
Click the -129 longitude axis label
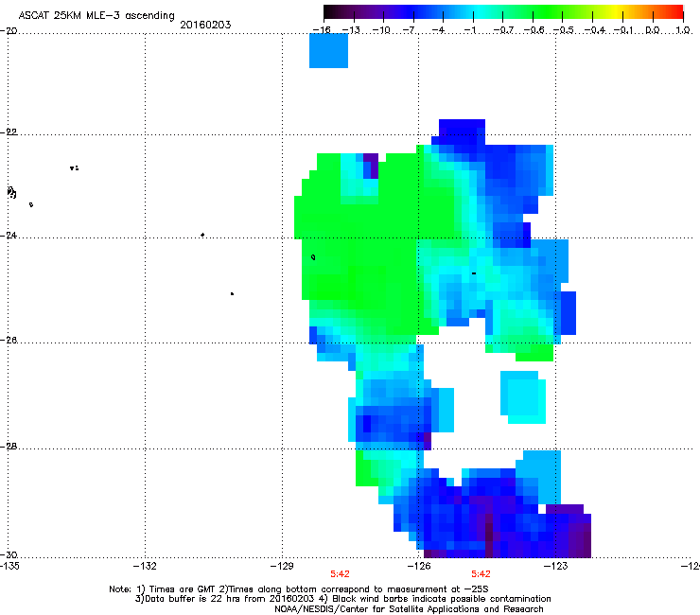click(282, 566)
